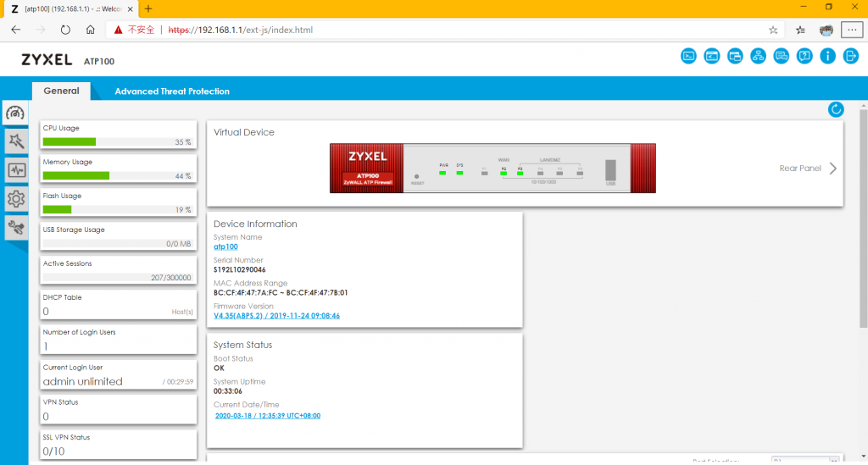Show the Rear Panel view

coord(808,168)
